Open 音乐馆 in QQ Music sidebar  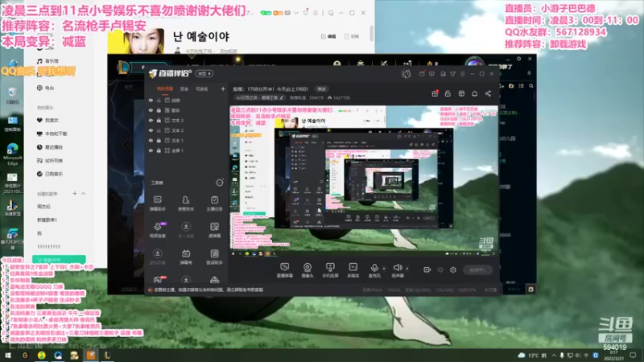pyautogui.click(x=47, y=61)
